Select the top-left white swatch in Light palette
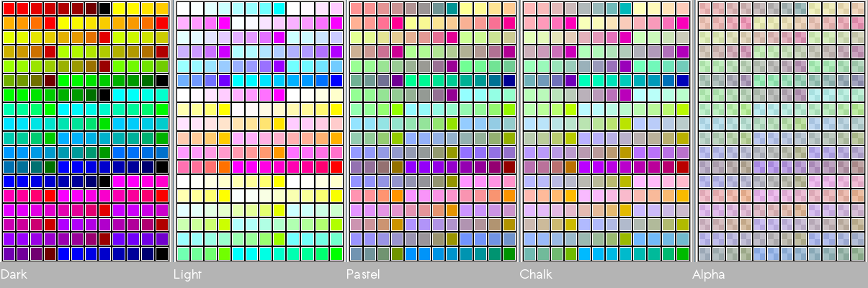This screenshot has width=868, height=288. pyautogui.click(x=183, y=9)
